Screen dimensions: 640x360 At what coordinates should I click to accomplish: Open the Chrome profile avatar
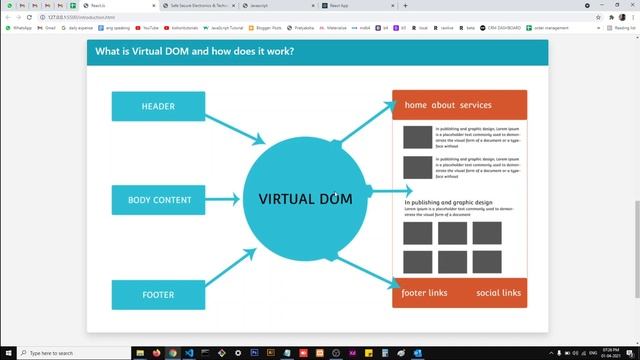tap(622, 17)
